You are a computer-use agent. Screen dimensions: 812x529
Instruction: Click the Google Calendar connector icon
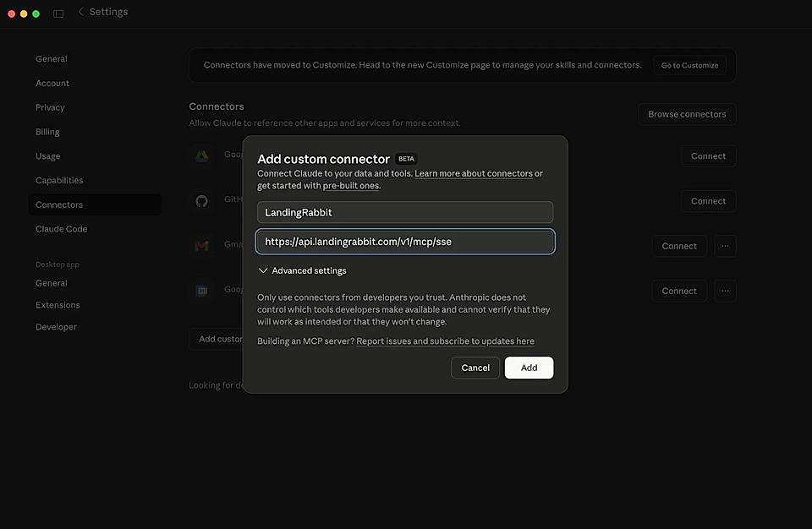(x=201, y=289)
